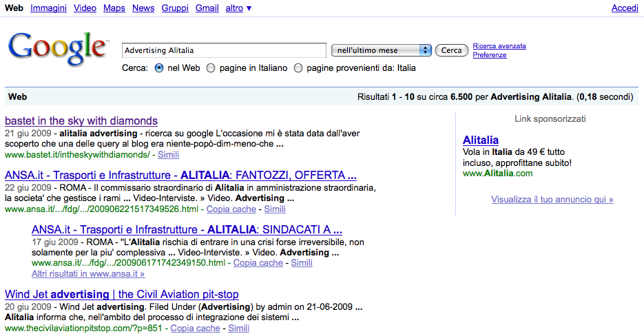Open News in the top navigation
The height and width of the screenshot is (336, 644).
[143, 8]
